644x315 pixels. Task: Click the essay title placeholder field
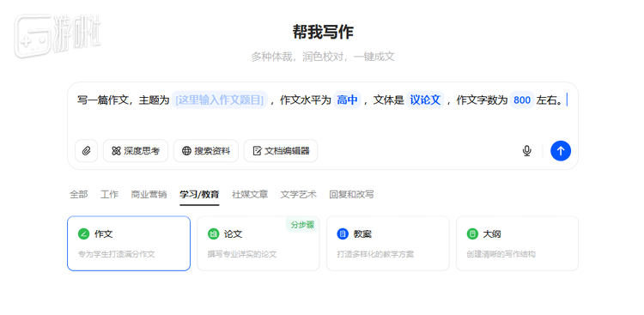(x=219, y=100)
